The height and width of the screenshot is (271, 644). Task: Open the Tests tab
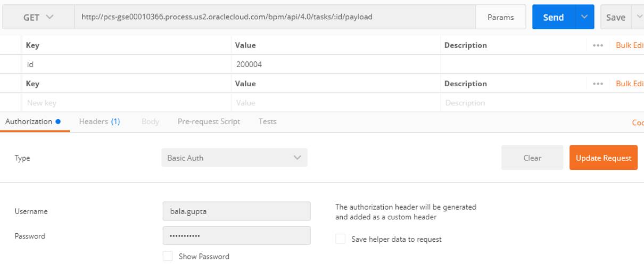(267, 121)
